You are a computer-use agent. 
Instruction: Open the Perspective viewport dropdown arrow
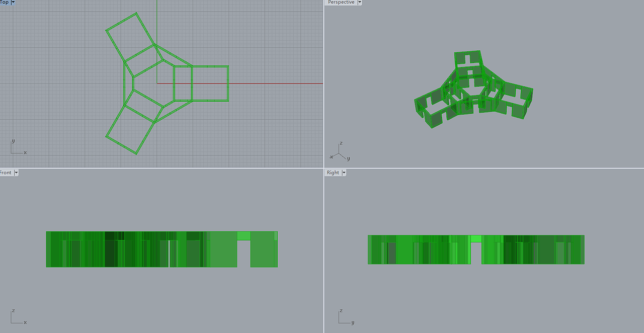pos(359,3)
